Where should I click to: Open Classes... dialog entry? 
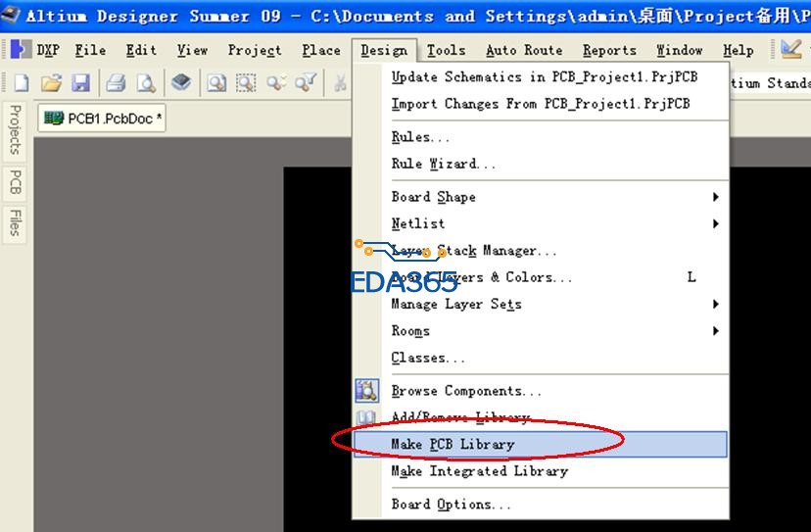click(x=541, y=358)
